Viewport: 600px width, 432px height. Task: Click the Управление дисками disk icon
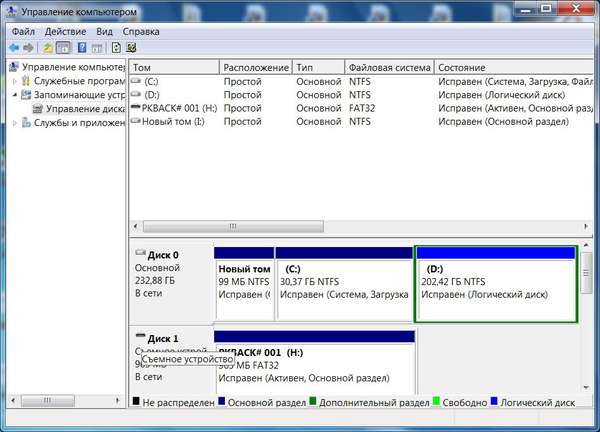click(38, 109)
